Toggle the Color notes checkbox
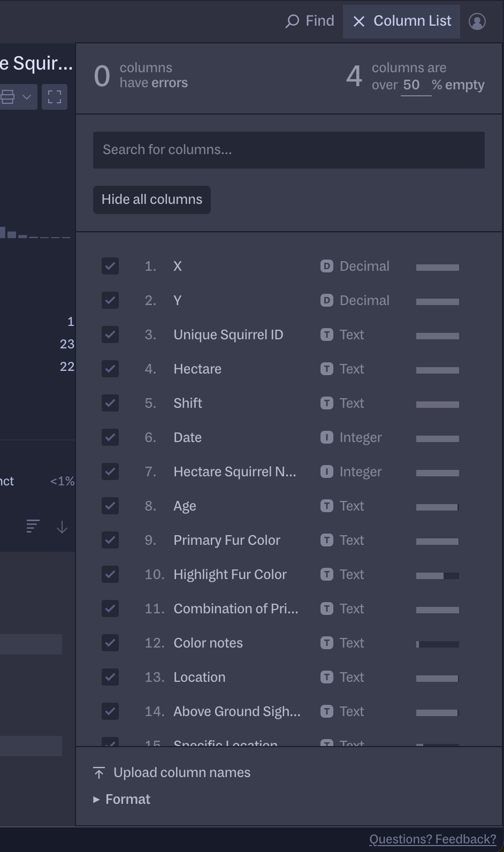 [110, 643]
